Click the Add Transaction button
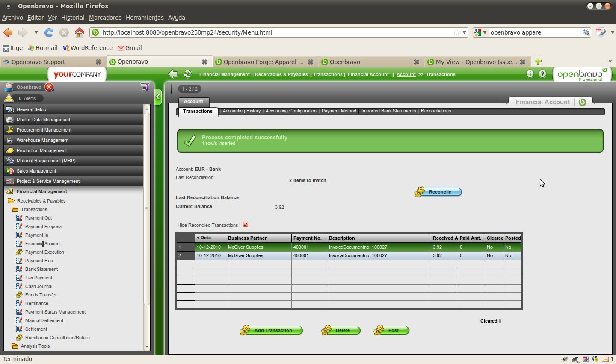This screenshot has height=364, width=616. coord(272,330)
